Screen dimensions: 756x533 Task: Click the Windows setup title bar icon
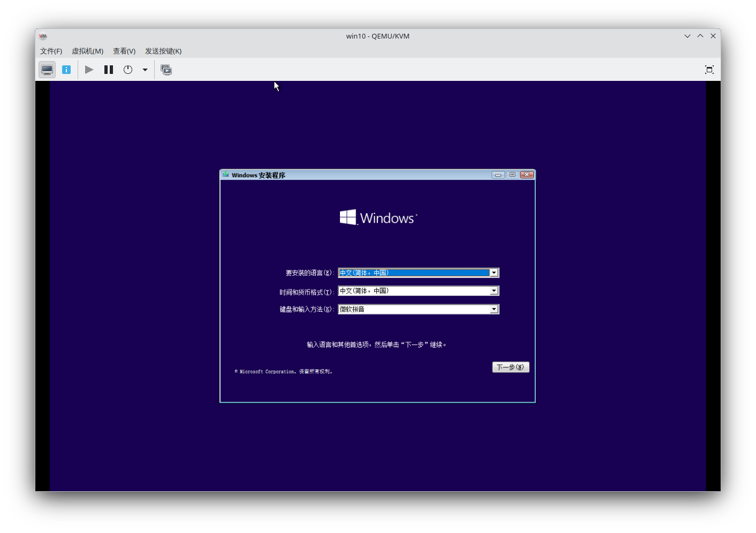point(226,175)
